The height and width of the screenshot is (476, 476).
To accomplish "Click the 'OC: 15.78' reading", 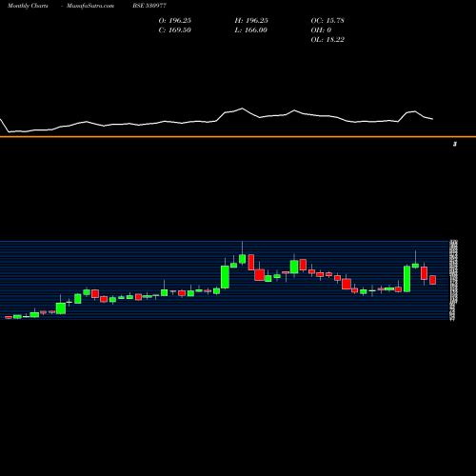I will point(327,21).
